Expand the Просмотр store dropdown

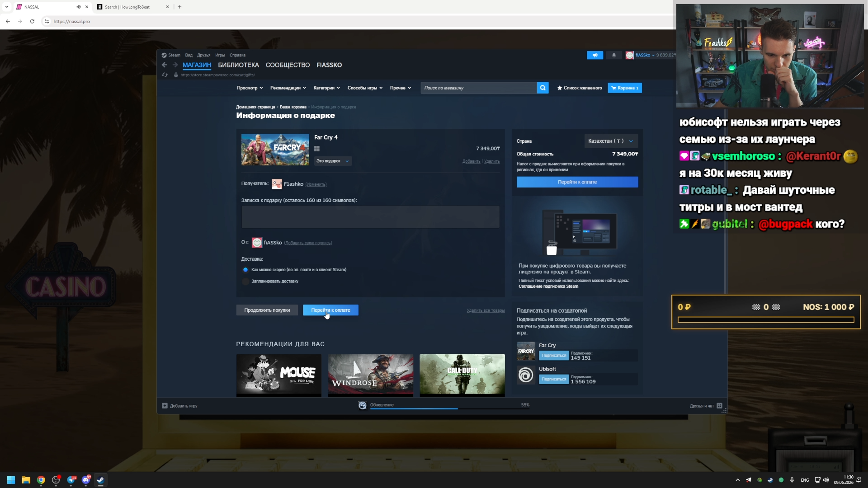click(250, 88)
